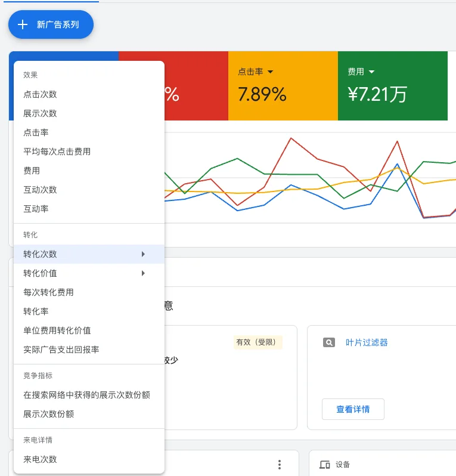Choose 实际广告支出回报率 metric
This screenshot has width=456, height=476.
(x=89, y=350)
